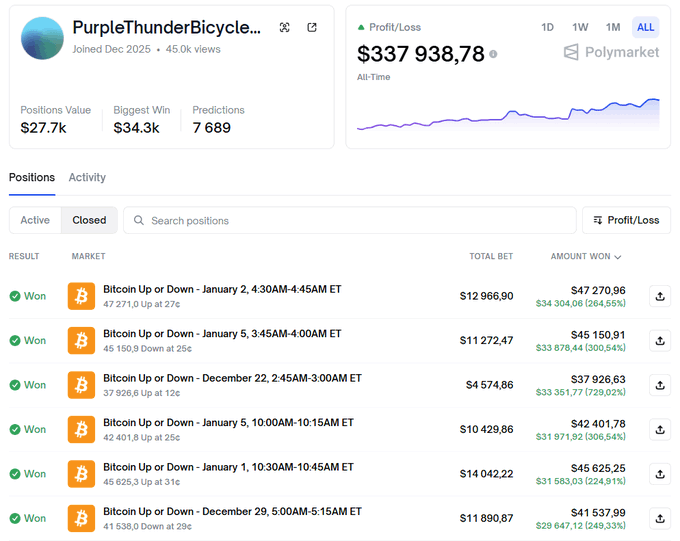
Task: Click the PurpleThunderBicycle username
Action: pos(167,27)
